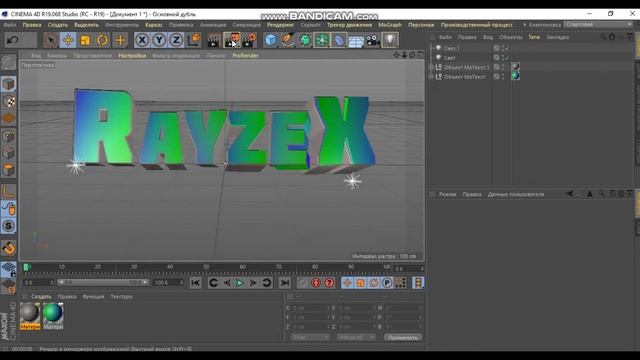
Task: Open the deformers Bend icon
Action: tap(339, 40)
